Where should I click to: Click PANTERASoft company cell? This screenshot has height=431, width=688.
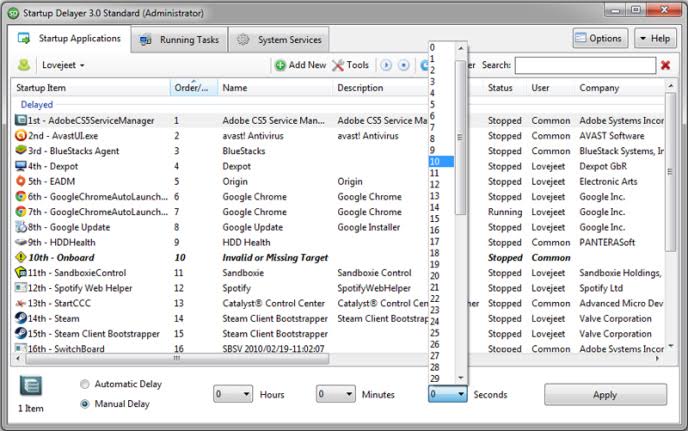[x=607, y=242]
